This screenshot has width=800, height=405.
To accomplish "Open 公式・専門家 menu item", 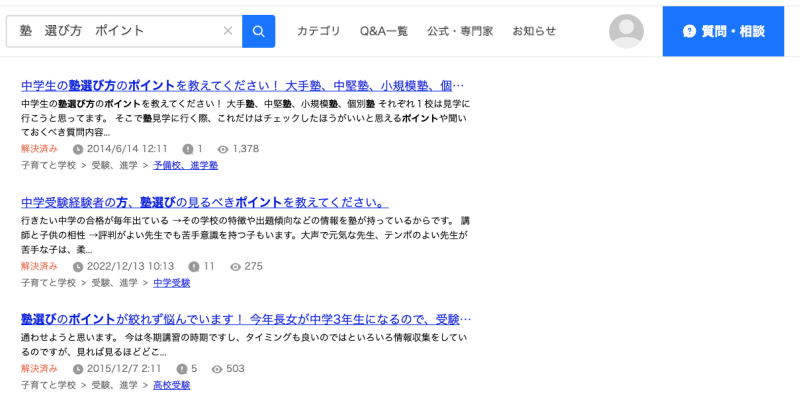I will 460,31.
